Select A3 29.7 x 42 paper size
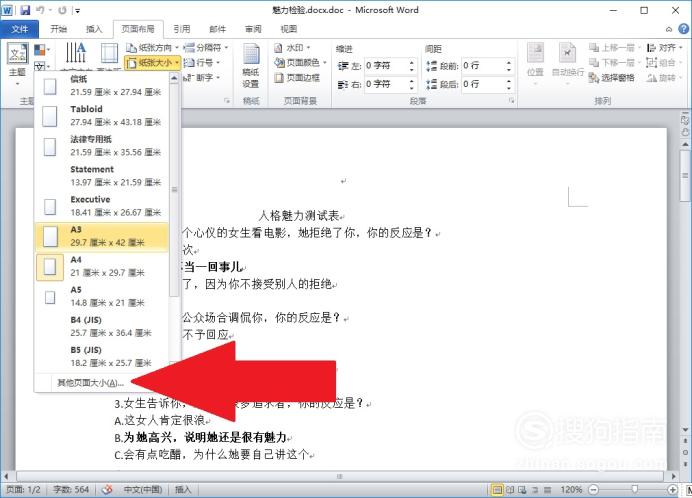Viewport: 692px width, 498px height. [x=102, y=236]
